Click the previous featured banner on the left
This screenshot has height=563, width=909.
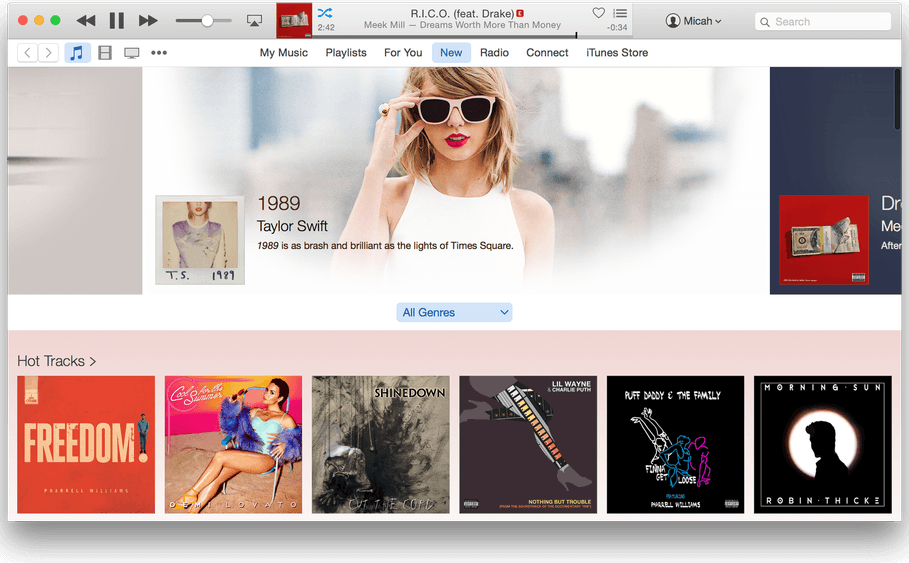75,180
